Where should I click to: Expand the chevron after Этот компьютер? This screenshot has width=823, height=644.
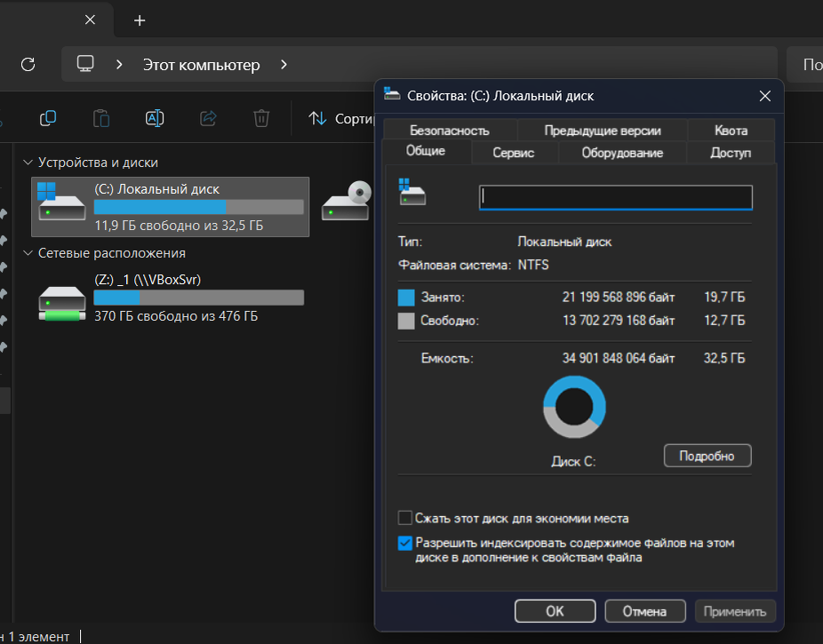[284, 65]
